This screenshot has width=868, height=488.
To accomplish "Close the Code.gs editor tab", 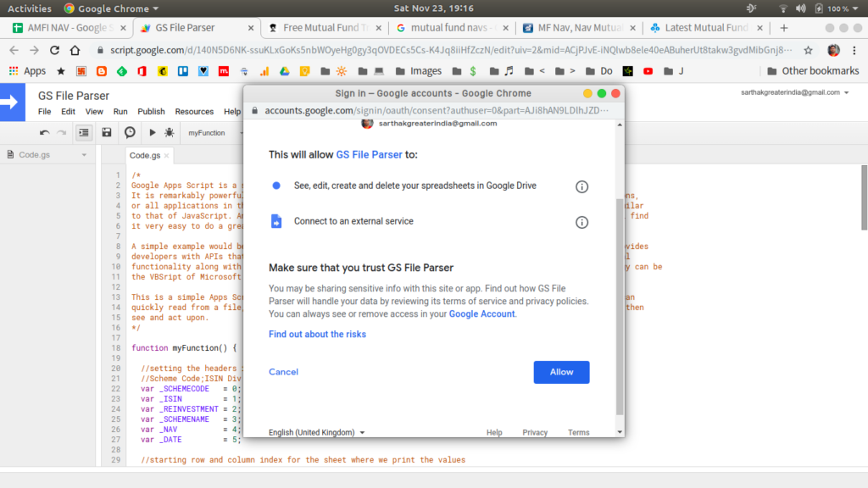I will [x=166, y=156].
